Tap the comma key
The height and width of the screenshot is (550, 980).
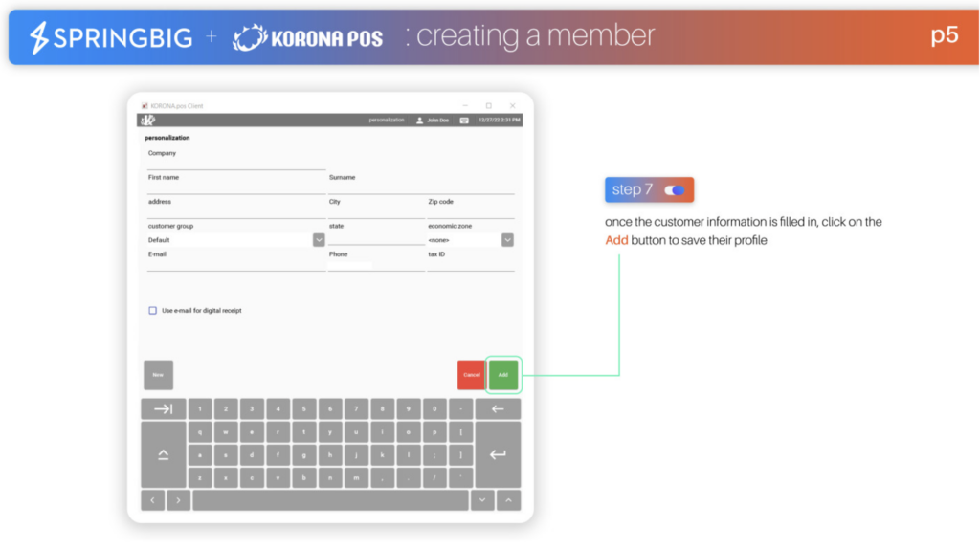tap(382, 477)
